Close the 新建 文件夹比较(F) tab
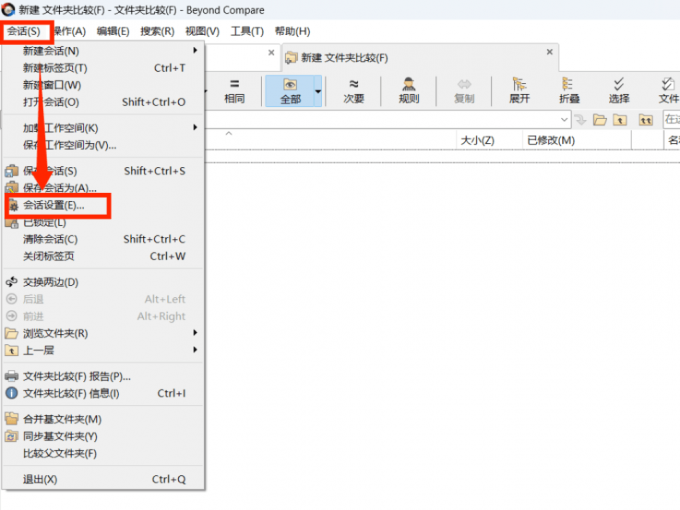 pyautogui.click(x=549, y=52)
